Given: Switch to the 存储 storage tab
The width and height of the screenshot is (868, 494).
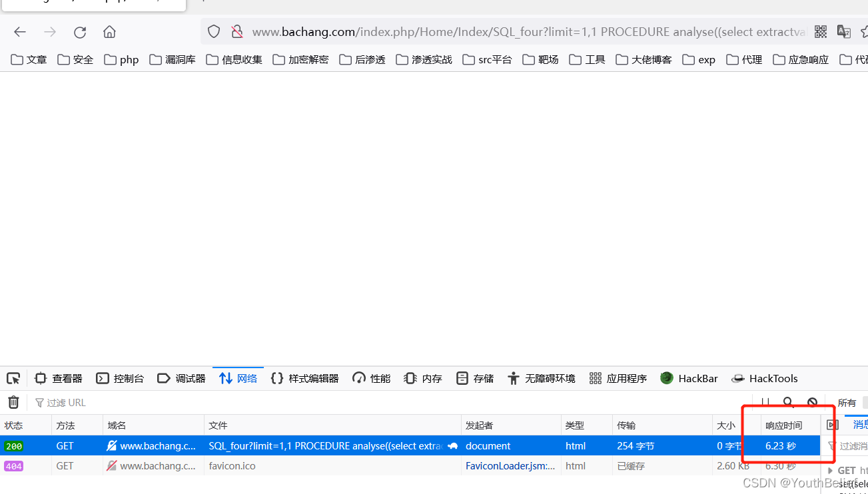Looking at the screenshot, I should [x=475, y=378].
